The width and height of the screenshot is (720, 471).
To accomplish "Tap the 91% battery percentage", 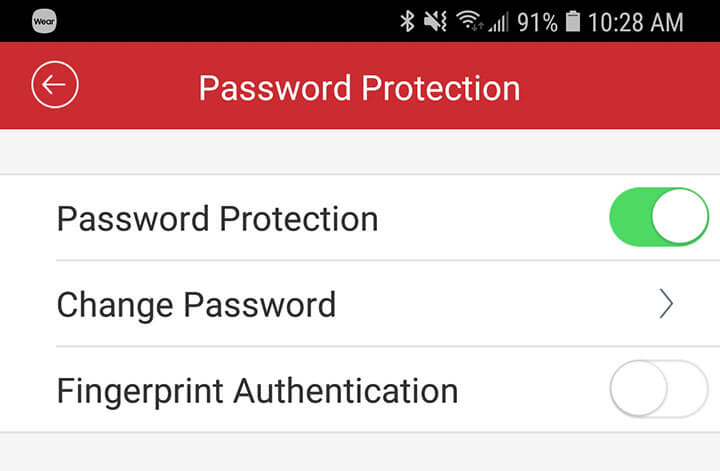I will pyautogui.click(x=537, y=22).
